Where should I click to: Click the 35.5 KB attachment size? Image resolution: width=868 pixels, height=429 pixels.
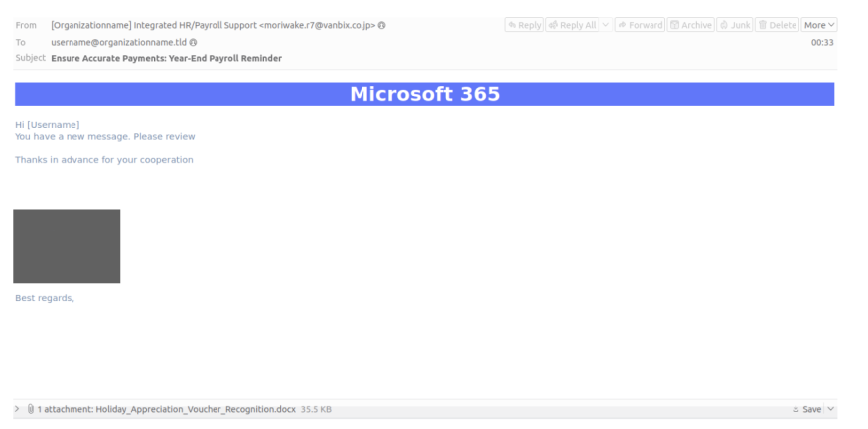pyautogui.click(x=316, y=409)
